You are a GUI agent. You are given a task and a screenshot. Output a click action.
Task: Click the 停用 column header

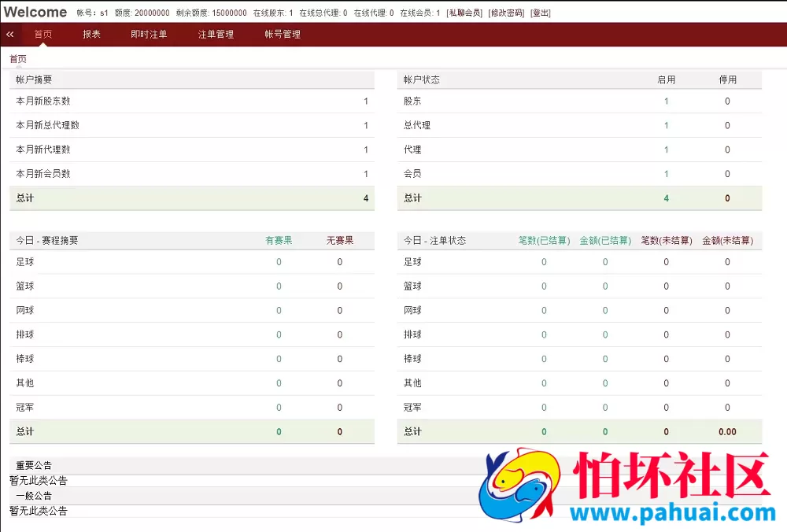tap(727, 79)
